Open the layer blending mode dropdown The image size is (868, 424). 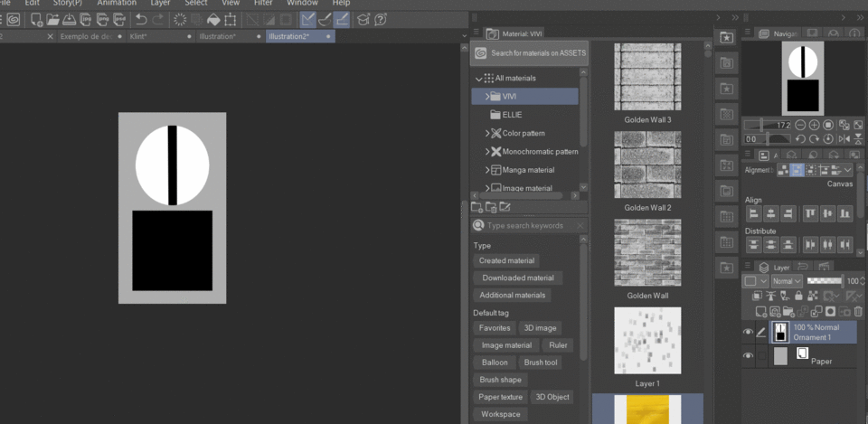[785, 281]
